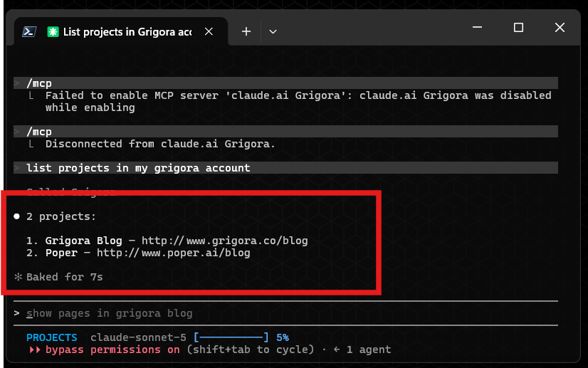Image resolution: width=588 pixels, height=368 pixels.
Task: Expand the new tab profile dropdown chevron
Action: pos(273,32)
